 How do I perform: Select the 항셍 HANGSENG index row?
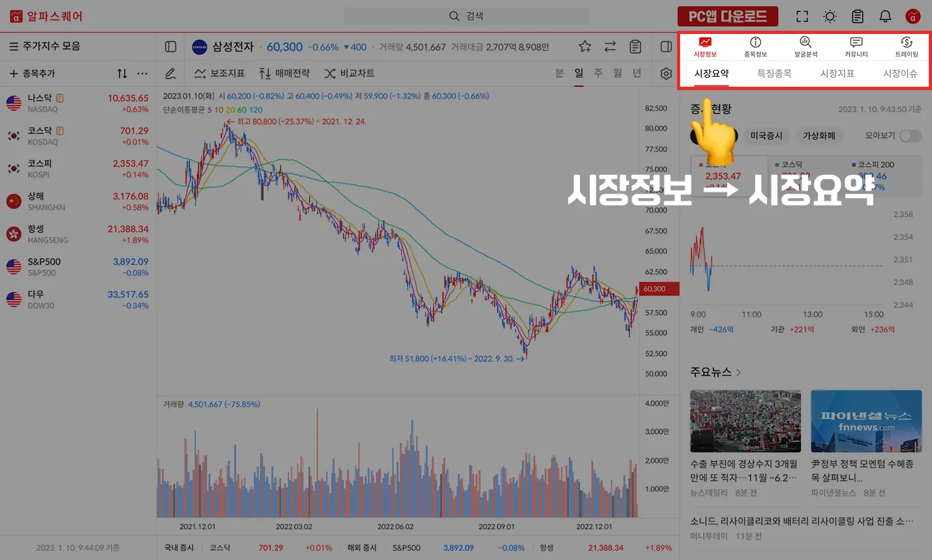(78, 234)
